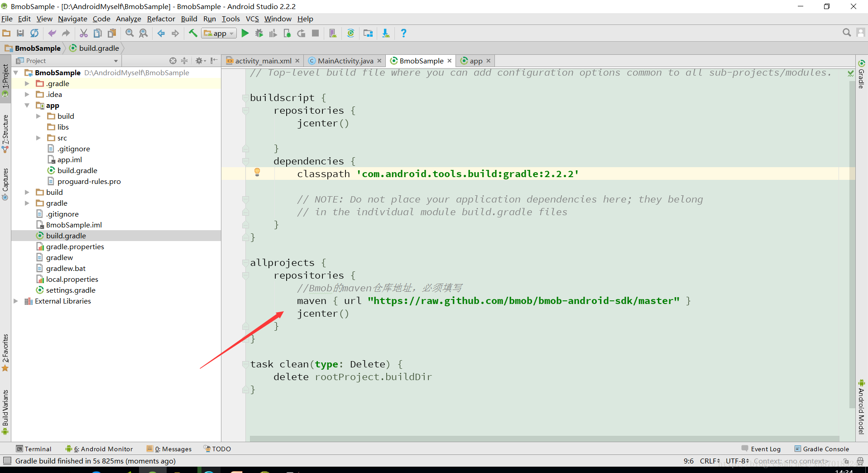868x473 pixels.
Task: Save all files with the floppy icon
Action: 20,33
